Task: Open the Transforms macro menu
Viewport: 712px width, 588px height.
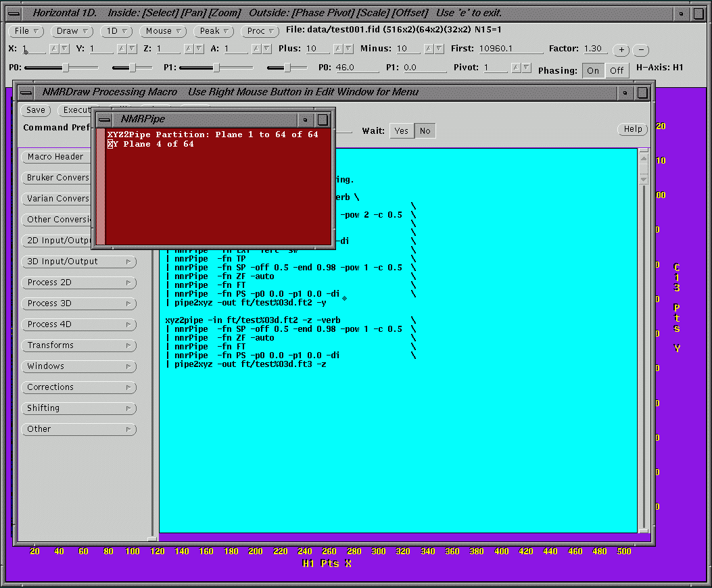Action: click(x=78, y=345)
